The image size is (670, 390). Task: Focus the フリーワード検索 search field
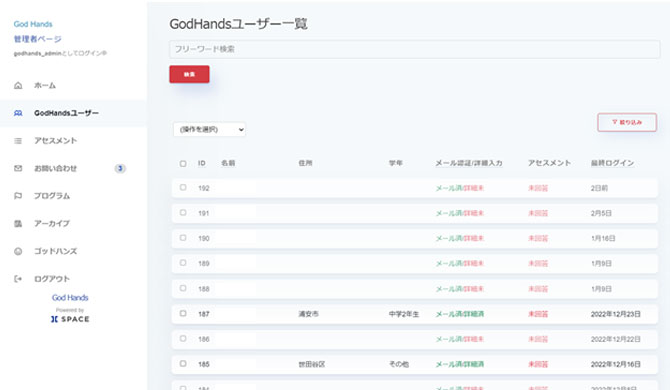coord(414,49)
